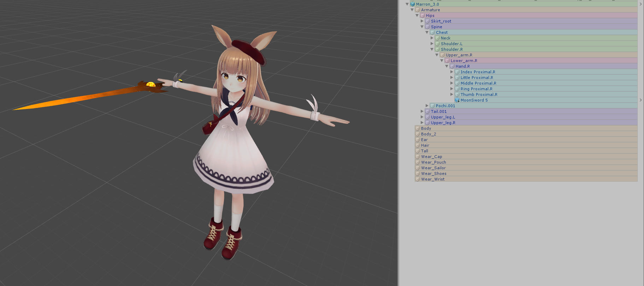The height and width of the screenshot is (286, 644).
Task: Click the Chest cube icon
Action: point(432,32)
